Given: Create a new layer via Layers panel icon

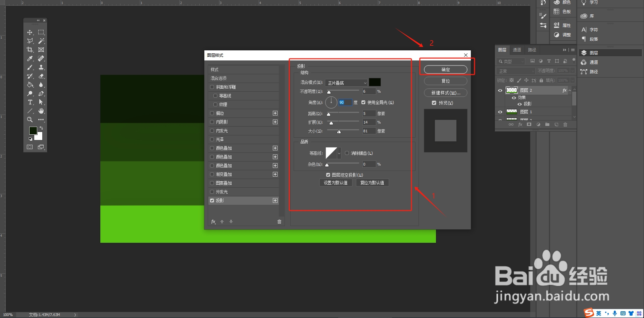Looking at the screenshot, I should pos(556,125).
